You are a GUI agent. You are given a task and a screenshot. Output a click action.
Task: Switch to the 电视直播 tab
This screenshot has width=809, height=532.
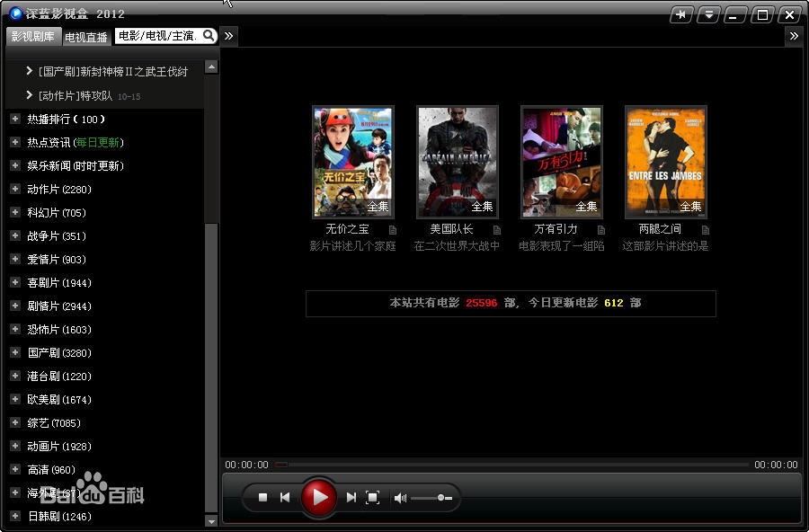85,37
